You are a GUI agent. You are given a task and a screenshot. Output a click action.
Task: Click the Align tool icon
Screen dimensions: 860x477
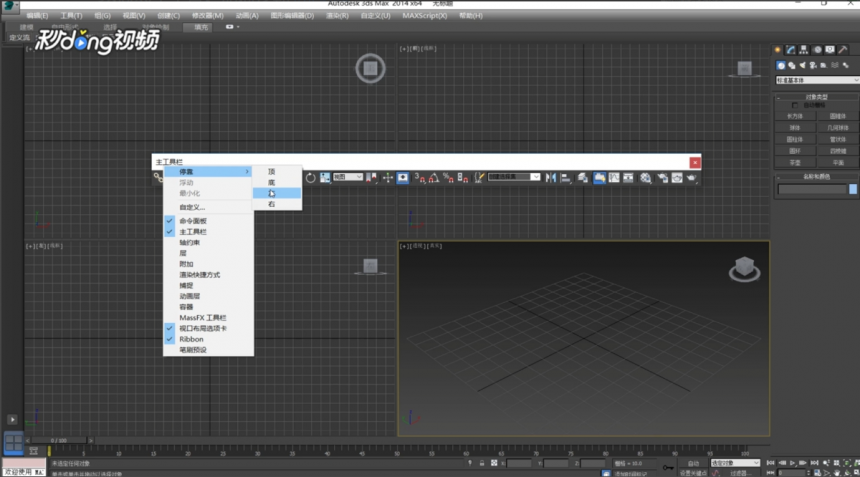[565, 178]
